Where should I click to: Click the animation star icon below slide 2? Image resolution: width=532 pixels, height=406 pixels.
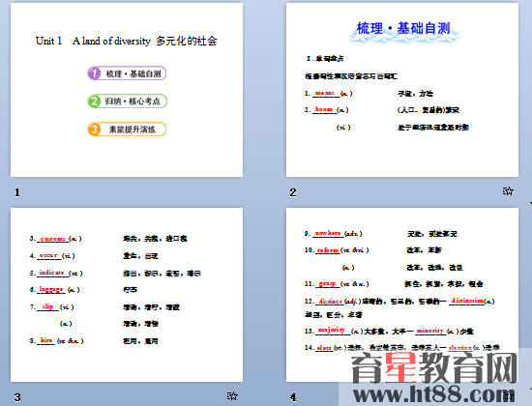tap(508, 191)
